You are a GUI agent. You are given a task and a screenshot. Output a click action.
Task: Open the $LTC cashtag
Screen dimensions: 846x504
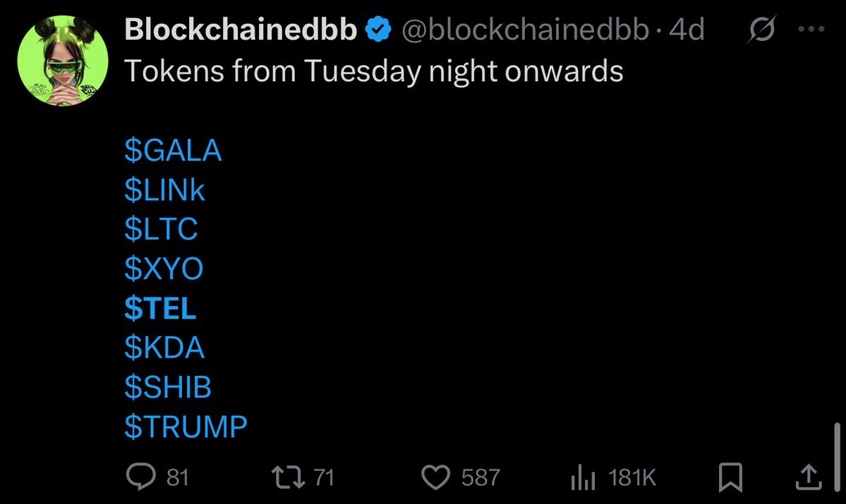(x=161, y=228)
